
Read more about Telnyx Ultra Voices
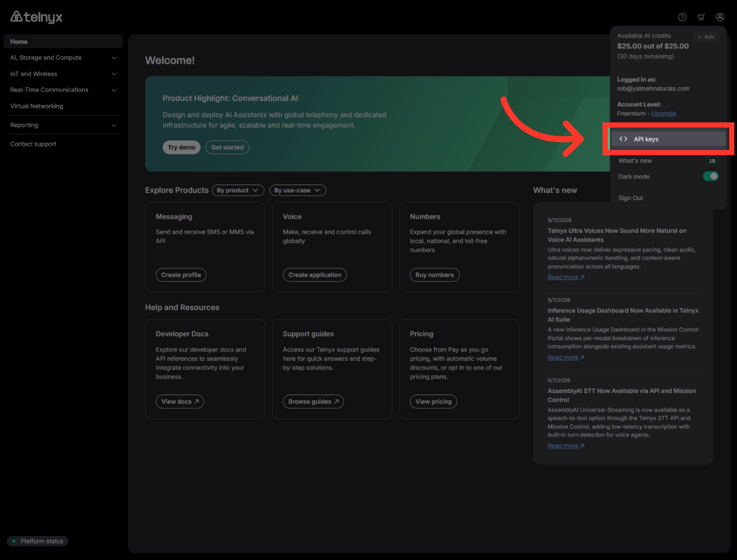[566, 277]
